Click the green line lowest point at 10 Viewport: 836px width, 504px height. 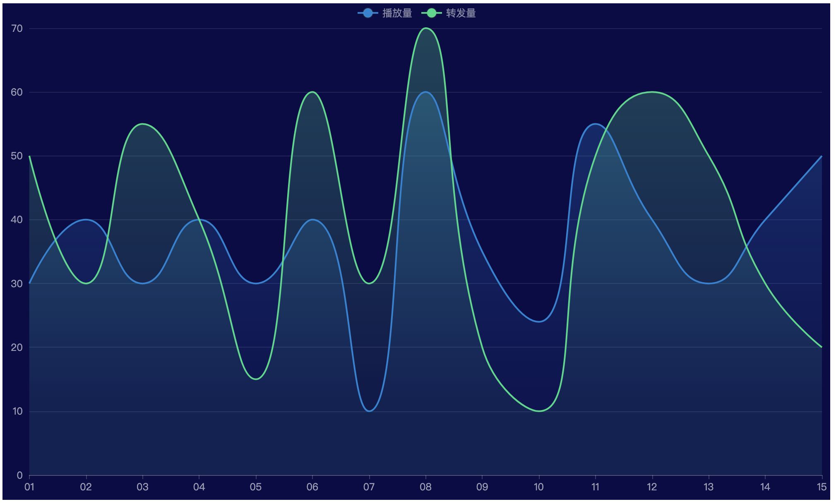pyautogui.click(x=539, y=411)
